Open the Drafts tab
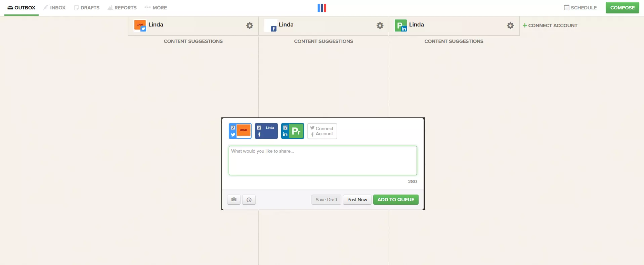644x265 pixels. [x=87, y=8]
